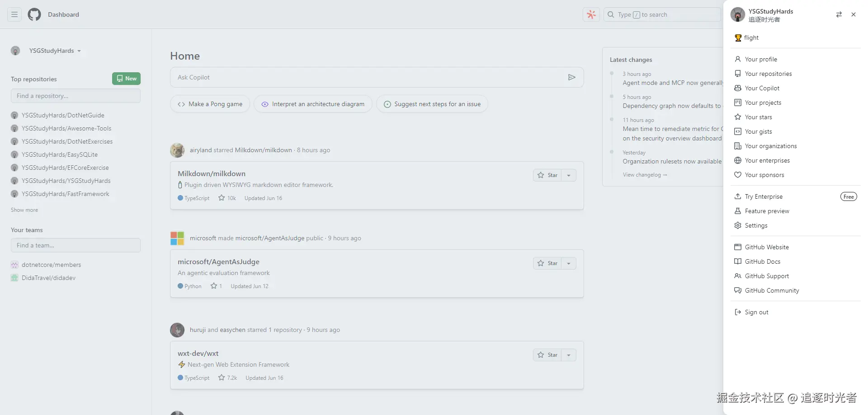The width and height of the screenshot is (868, 415).
Task: Open star list dropdown for Milkdown/milkdown
Action: [569, 175]
